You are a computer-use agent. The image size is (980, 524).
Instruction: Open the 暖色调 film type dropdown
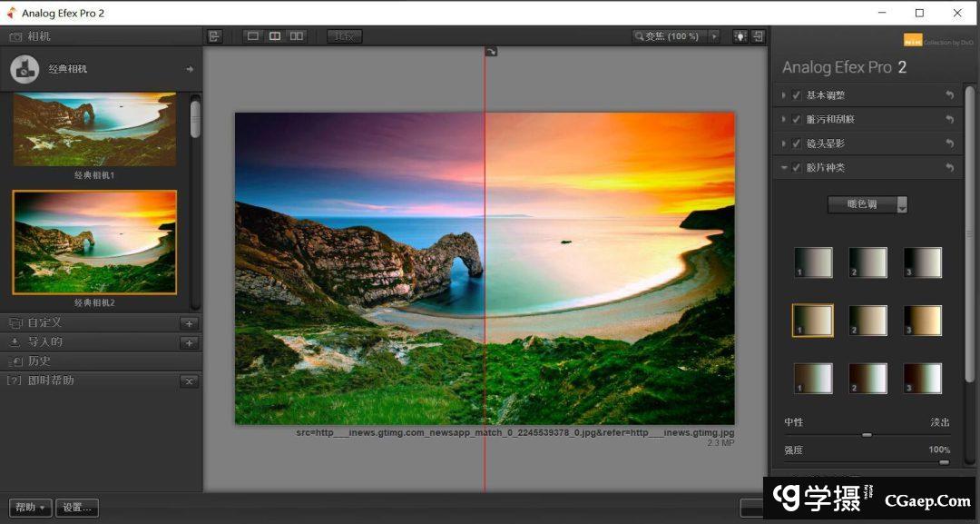click(x=867, y=205)
